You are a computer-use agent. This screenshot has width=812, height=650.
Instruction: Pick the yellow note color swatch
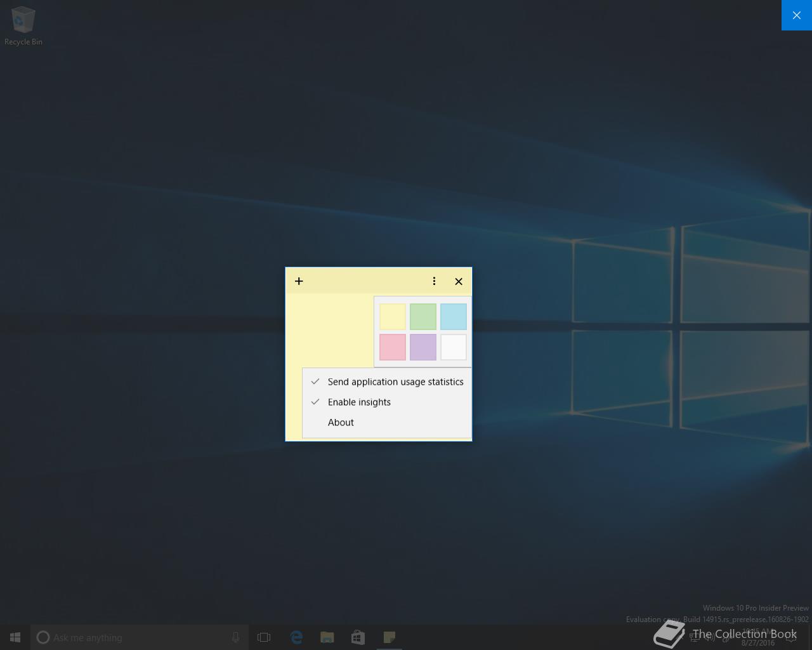pos(393,317)
